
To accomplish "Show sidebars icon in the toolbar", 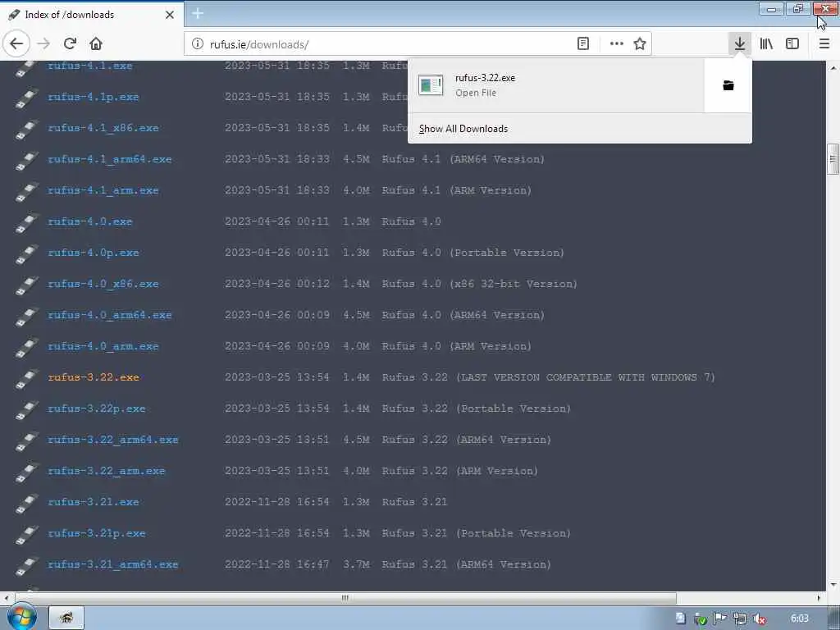I will (792, 44).
